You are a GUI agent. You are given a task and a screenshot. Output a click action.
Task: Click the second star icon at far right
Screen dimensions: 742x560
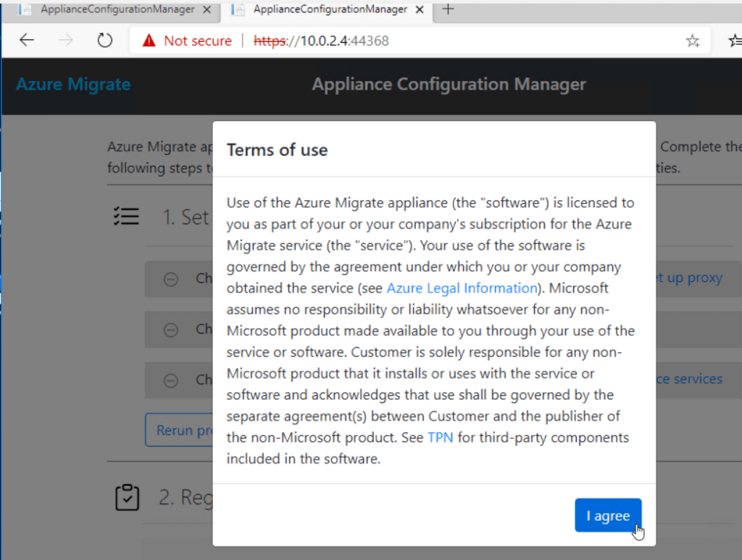click(734, 42)
